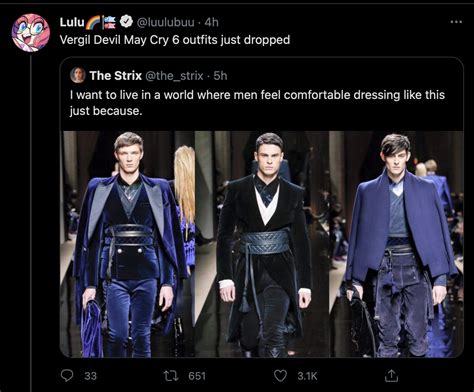View right runway photo with blue cape
The image size is (474, 392).
(x=396, y=244)
